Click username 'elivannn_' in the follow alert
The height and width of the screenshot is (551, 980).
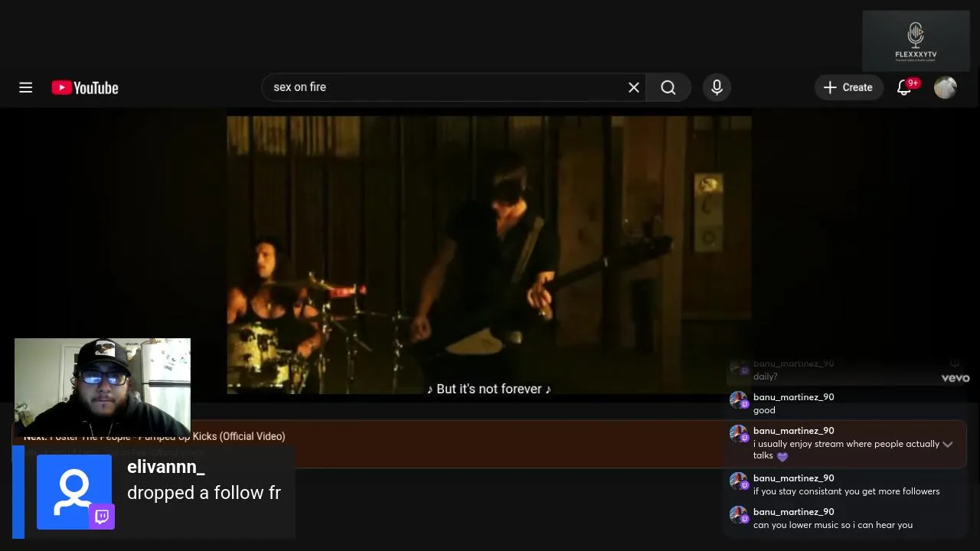166,467
